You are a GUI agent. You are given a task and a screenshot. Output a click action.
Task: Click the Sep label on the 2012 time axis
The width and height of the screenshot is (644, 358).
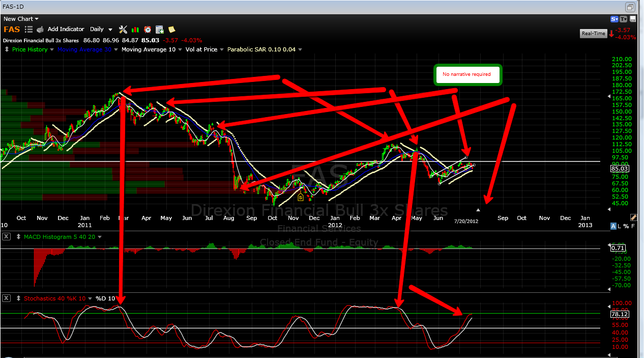click(503, 218)
